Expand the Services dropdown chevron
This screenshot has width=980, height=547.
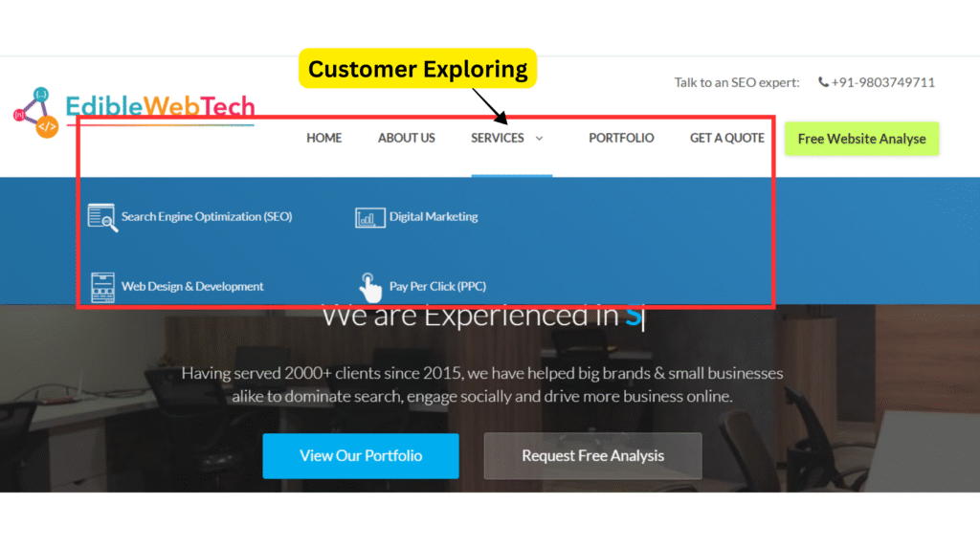(539, 139)
